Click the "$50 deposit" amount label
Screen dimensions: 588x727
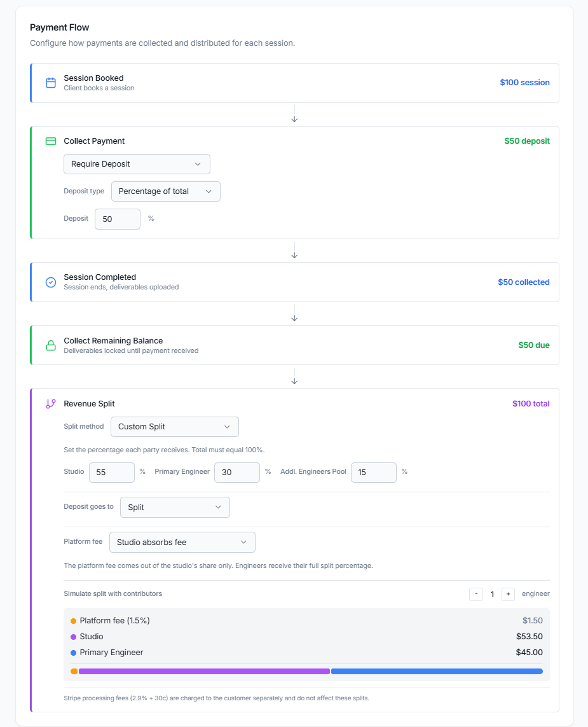[x=527, y=141]
